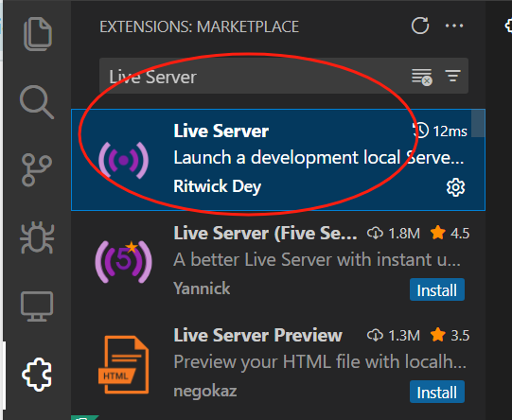Open the Run and Debug view
This screenshot has height=420, width=512.
click(x=37, y=237)
